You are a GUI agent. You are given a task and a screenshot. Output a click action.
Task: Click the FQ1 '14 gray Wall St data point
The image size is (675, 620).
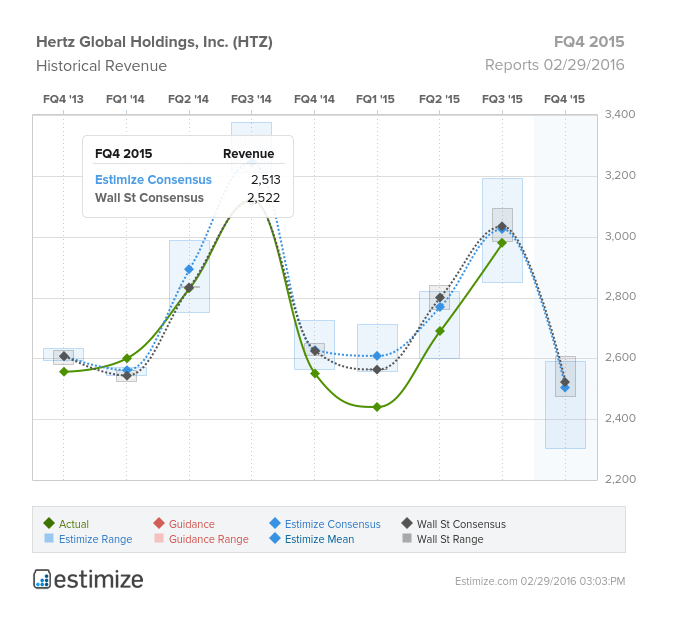(x=127, y=375)
